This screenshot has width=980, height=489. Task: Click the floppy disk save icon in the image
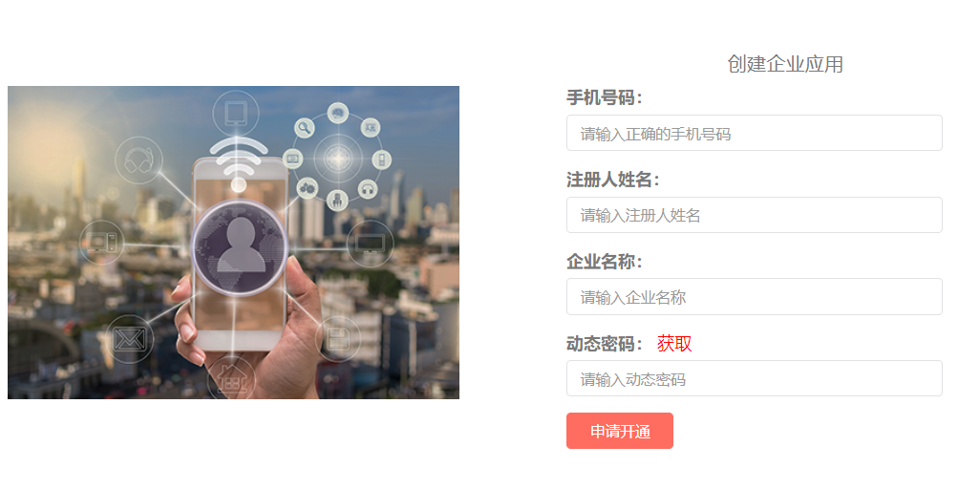coord(338,339)
